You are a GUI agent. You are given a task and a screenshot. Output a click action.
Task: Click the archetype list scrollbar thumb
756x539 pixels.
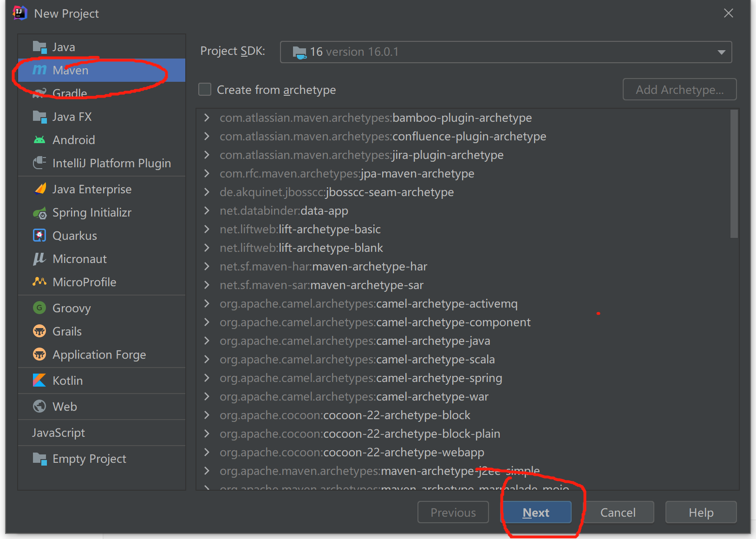pos(734,173)
